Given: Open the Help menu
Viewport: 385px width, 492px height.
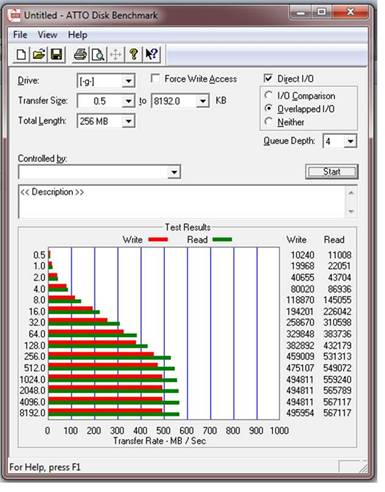Looking at the screenshot, I should 78,35.
